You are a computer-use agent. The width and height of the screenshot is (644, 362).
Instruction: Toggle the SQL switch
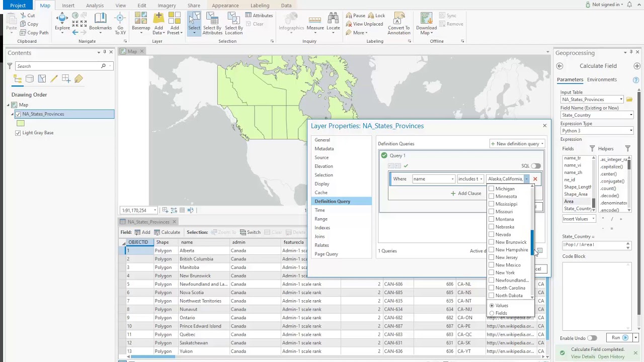[536, 166]
